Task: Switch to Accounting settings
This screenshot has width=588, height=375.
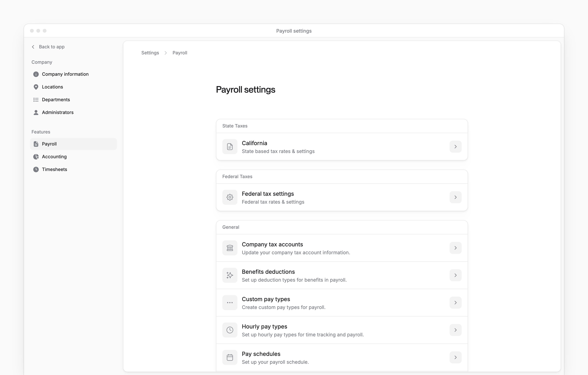Action: 73,157
